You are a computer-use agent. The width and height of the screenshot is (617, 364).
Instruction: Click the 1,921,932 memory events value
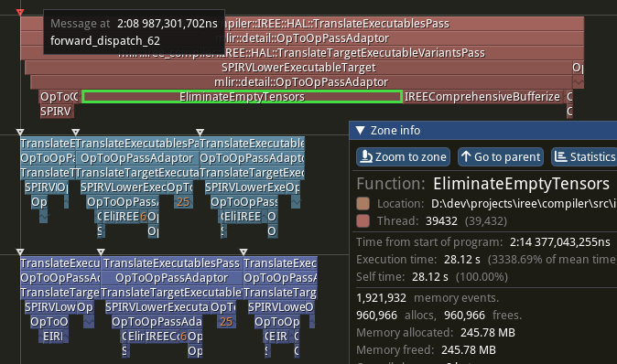(382, 298)
